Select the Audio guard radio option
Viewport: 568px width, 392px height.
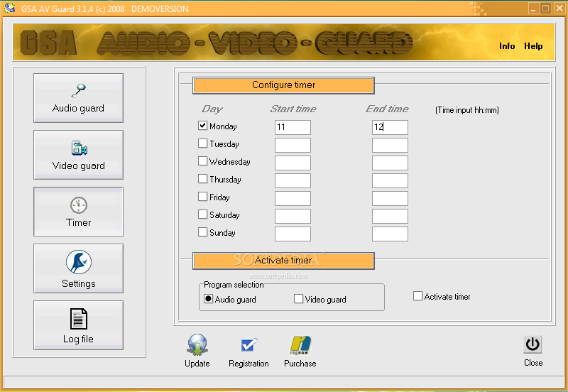208,299
